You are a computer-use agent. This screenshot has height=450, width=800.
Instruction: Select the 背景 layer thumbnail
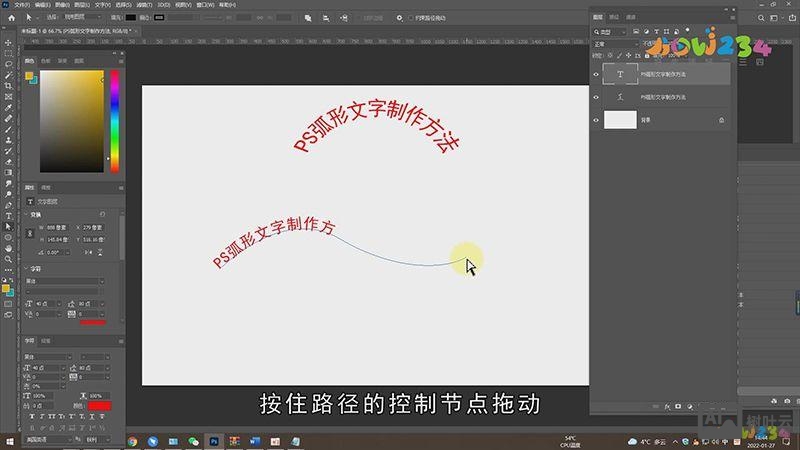point(620,120)
